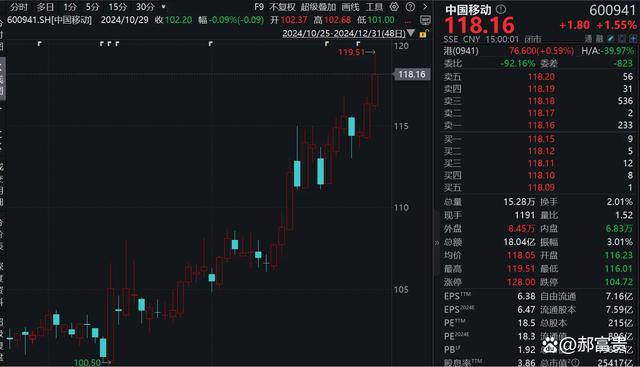
Task: Toggle 超级叠加 overlay option
Action: (318, 7)
